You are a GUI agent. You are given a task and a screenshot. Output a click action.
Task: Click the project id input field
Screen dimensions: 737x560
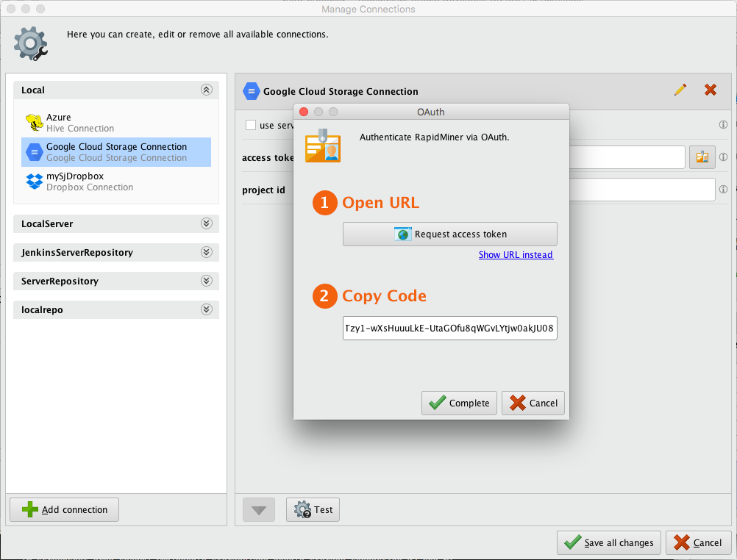coord(642,190)
